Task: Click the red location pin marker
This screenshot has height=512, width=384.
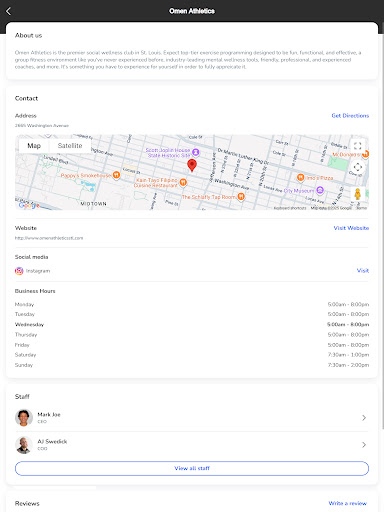Action: coord(192,165)
